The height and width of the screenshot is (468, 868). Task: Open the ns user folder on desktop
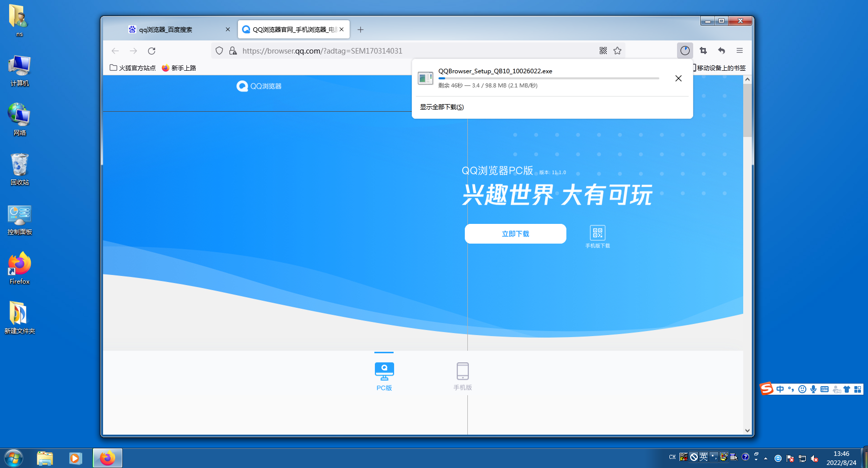[19, 20]
